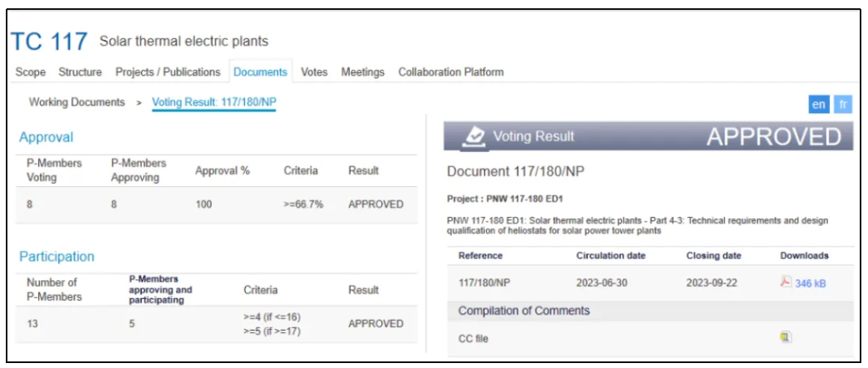Screen dimensions: 868x368
Task: Go to the Structure tab
Action: (80, 72)
